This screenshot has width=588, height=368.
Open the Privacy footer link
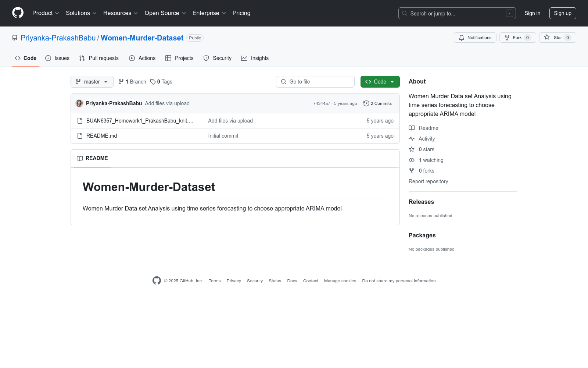(234, 281)
